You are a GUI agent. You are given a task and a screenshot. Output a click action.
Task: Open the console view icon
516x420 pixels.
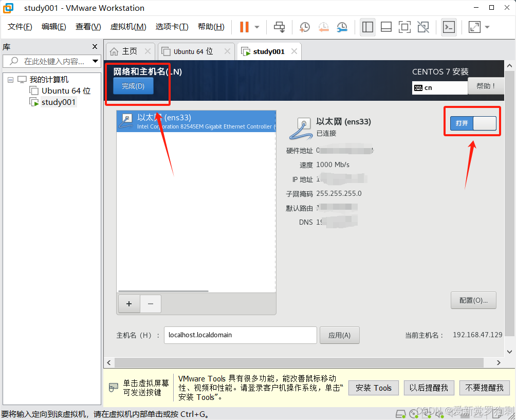point(449,27)
